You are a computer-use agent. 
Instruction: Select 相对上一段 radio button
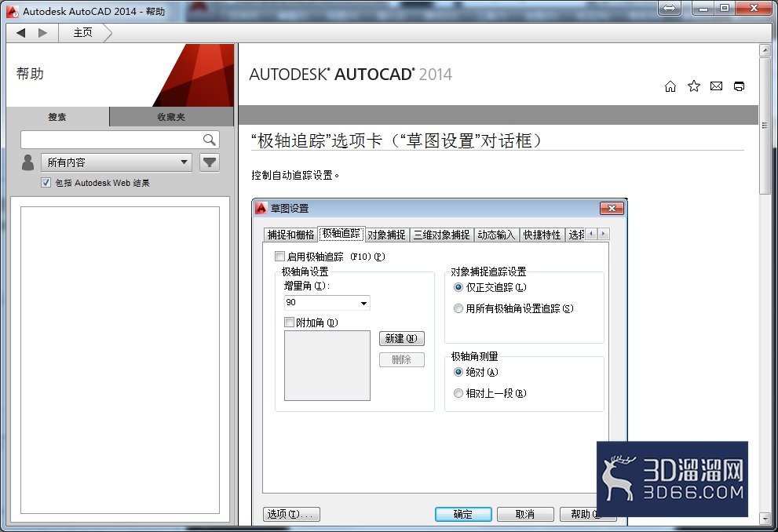click(458, 393)
